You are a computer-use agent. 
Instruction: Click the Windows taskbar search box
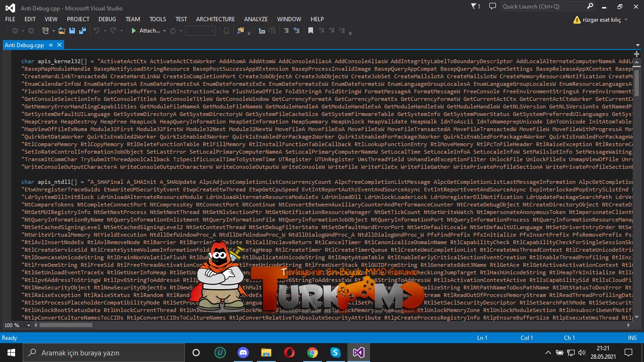103,353
